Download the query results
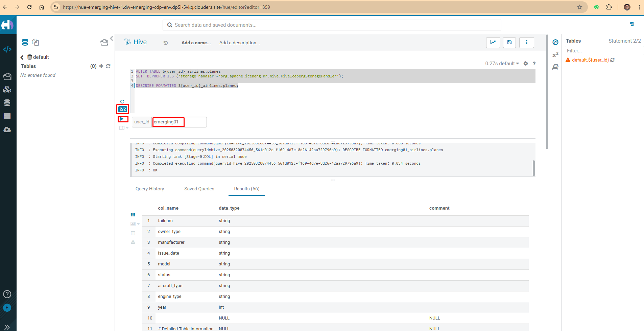Screen dimensions: 644x331 click(133, 242)
